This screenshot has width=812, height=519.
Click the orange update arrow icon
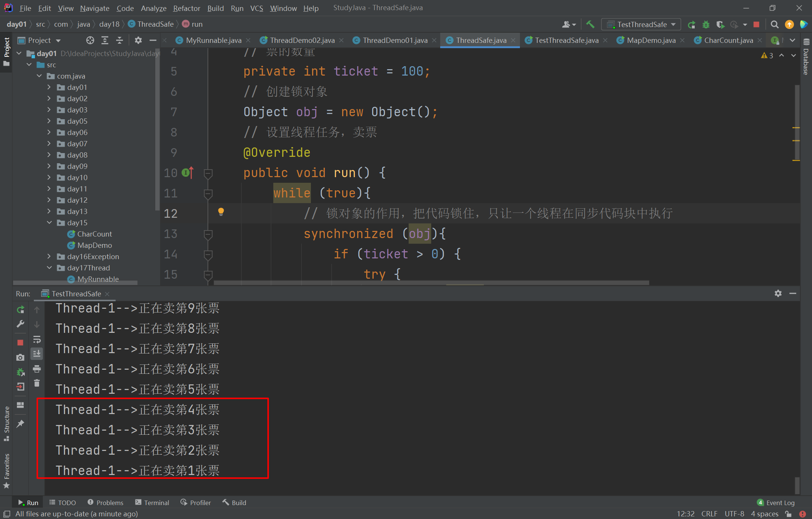[x=789, y=24]
